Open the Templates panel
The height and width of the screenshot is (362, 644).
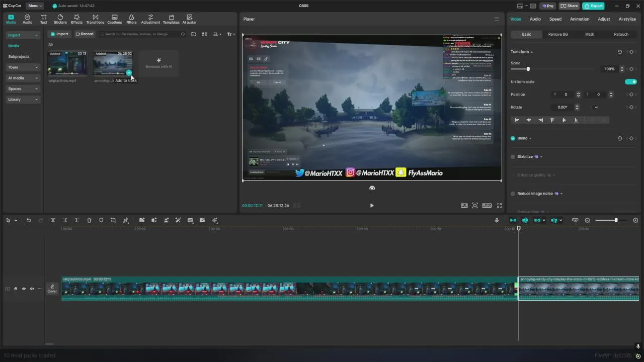(171, 19)
